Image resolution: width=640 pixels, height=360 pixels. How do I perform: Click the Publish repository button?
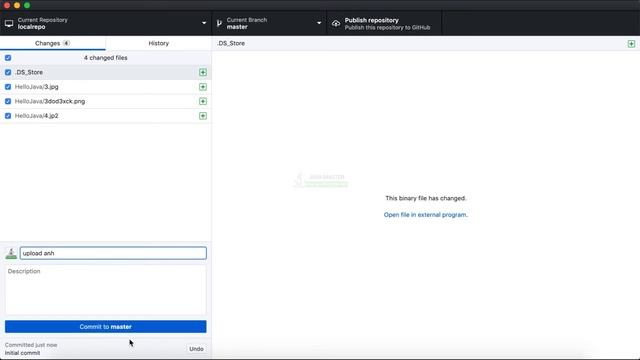[x=384, y=24]
